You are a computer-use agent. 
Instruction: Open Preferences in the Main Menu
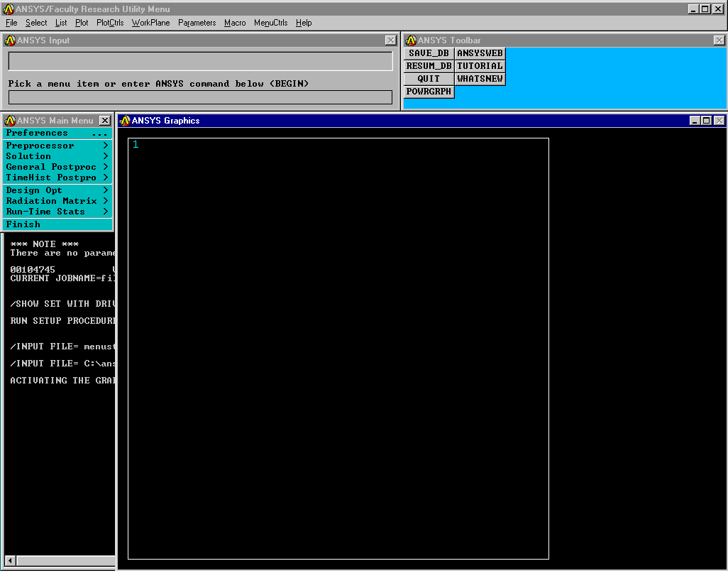(57, 134)
